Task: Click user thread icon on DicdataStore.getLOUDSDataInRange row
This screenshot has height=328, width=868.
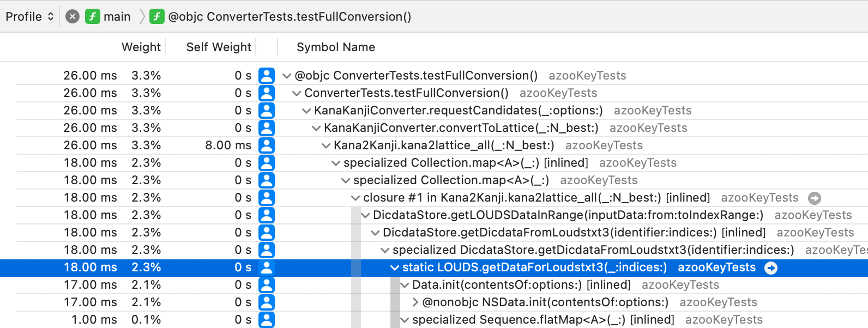Action: click(x=267, y=215)
